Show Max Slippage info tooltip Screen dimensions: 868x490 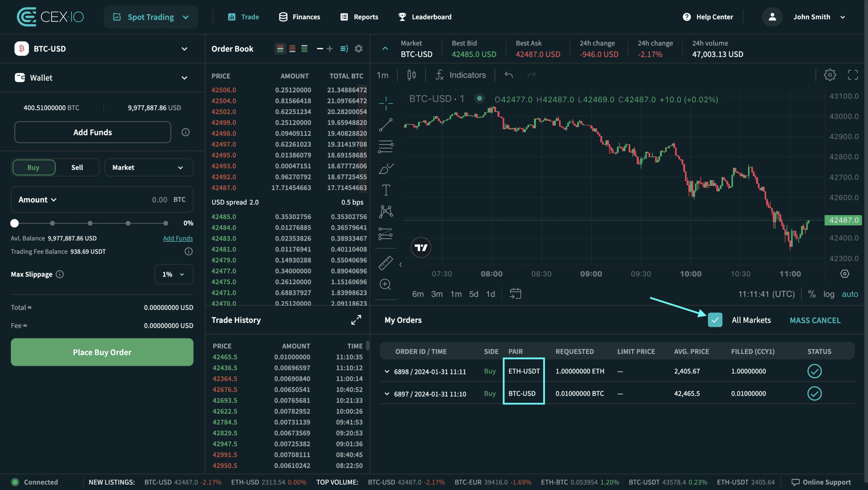click(x=60, y=274)
